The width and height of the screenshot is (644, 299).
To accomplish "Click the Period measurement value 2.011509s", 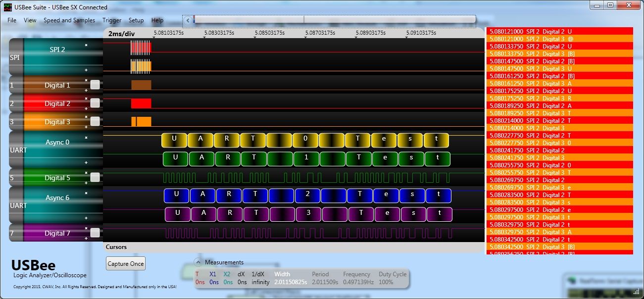I will click(325, 282).
